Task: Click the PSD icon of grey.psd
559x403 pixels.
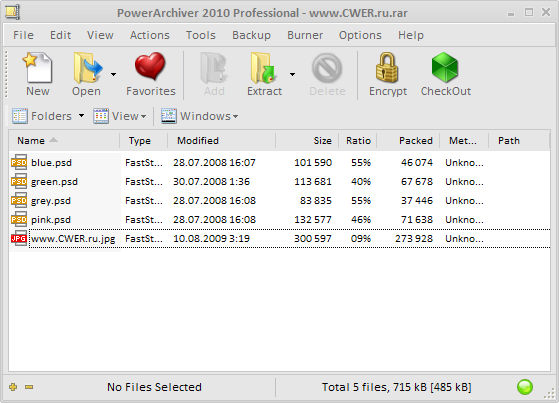Action: click(19, 200)
